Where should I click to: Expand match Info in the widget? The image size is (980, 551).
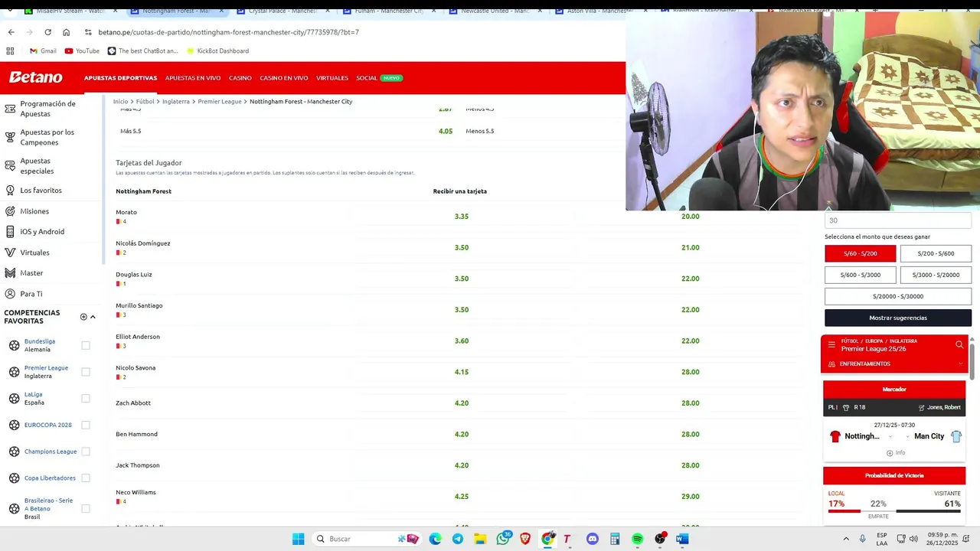pyautogui.click(x=895, y=453)
